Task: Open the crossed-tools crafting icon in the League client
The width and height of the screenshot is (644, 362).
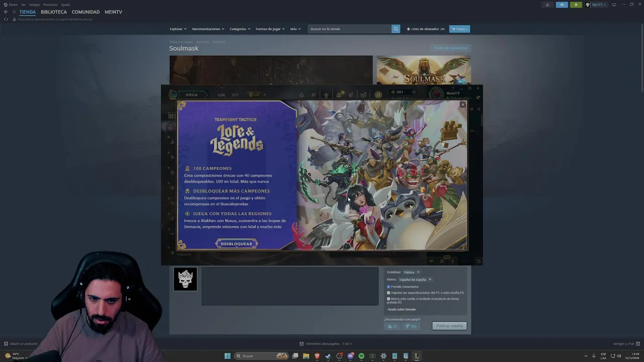Action: coord(351,95)
